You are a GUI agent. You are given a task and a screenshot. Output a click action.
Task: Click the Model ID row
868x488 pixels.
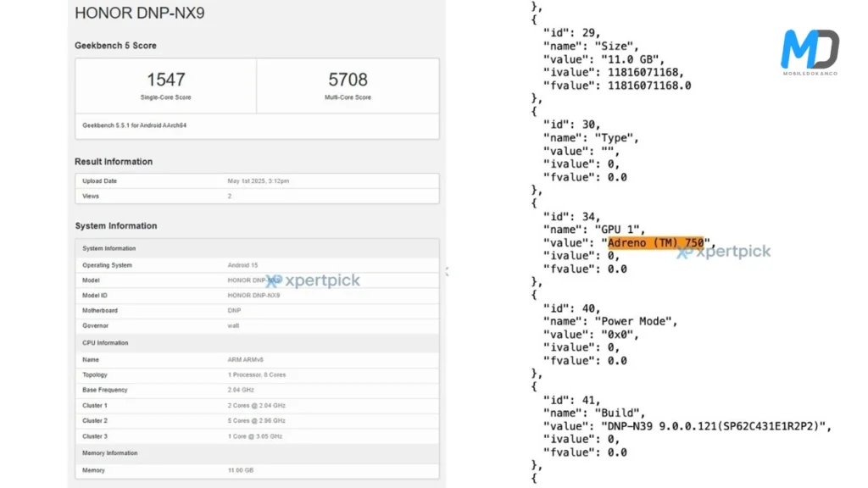click(x=257, y=296)
